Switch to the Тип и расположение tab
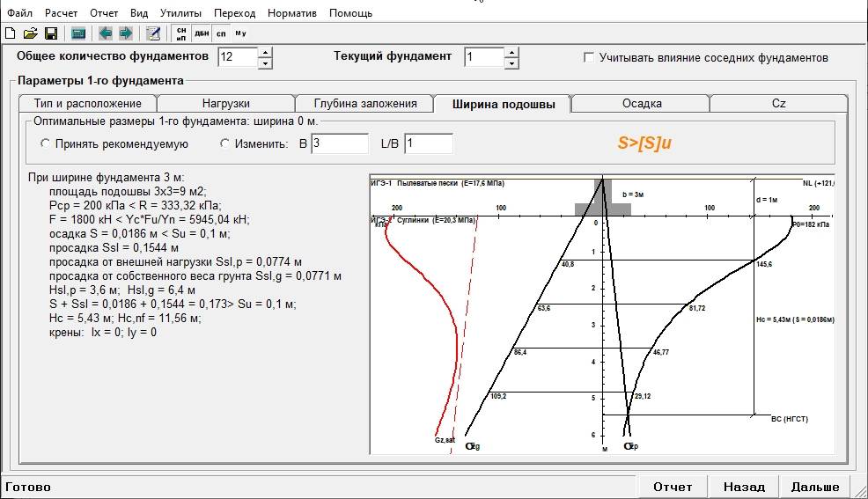Screen dimensions: 868x499 coord(87,104)
